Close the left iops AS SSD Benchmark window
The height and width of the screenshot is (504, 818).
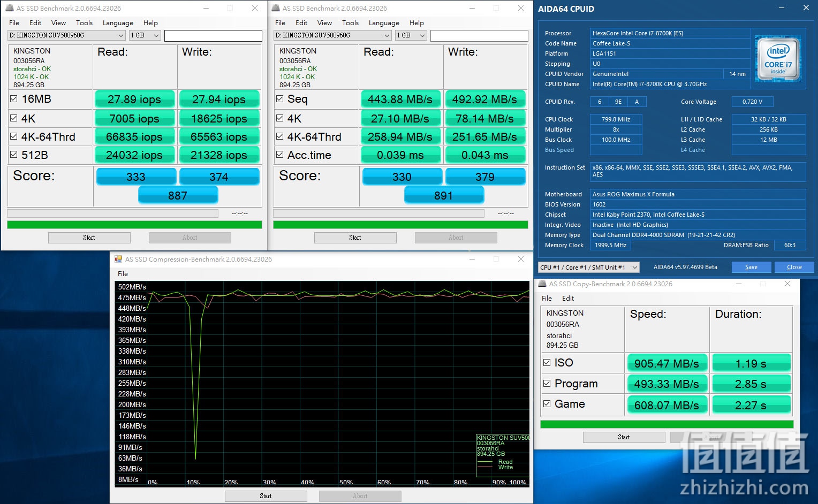pos(255,8)
